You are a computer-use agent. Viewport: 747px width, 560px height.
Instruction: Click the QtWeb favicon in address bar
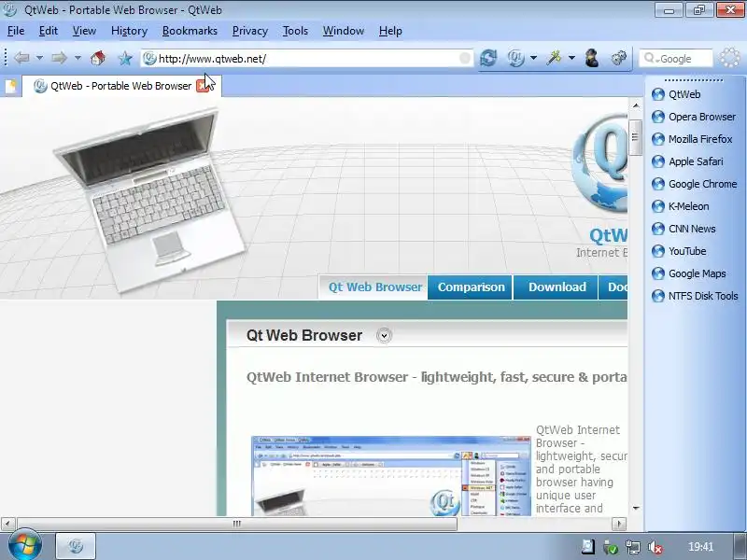click(149, 58)
